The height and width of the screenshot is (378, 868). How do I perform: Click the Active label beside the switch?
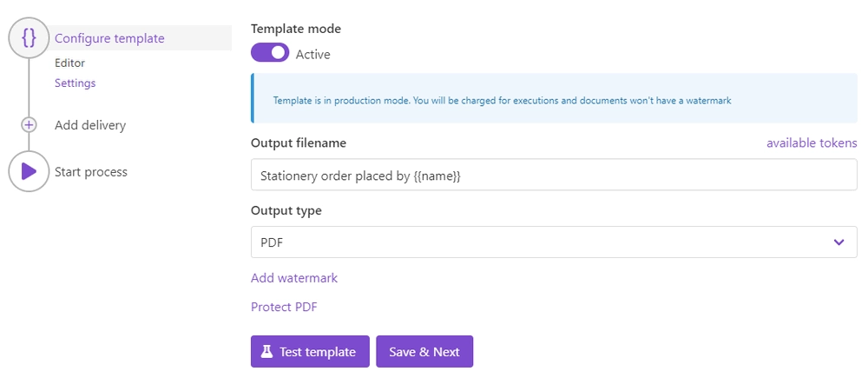tap(312, 55)
